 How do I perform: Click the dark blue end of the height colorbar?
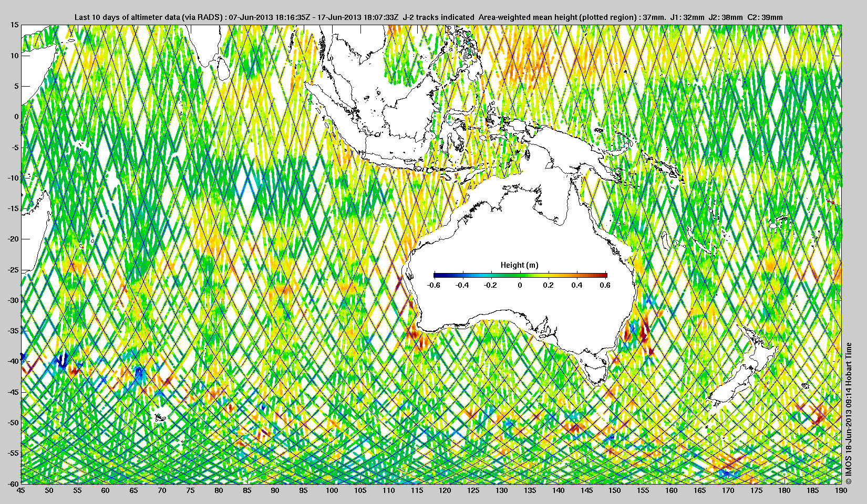(437, 275)
